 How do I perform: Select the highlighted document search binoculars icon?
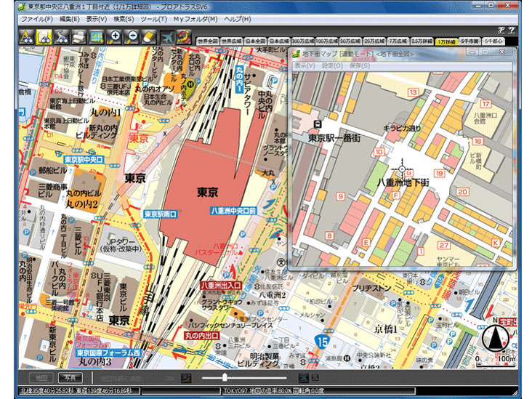[x=44, y=36]
